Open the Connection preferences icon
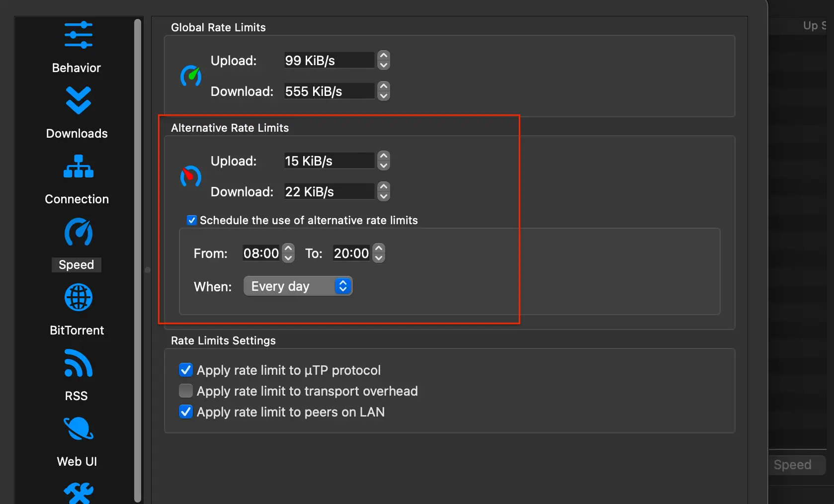The height and width of the screenshot is (504, 834). point(79,166)
